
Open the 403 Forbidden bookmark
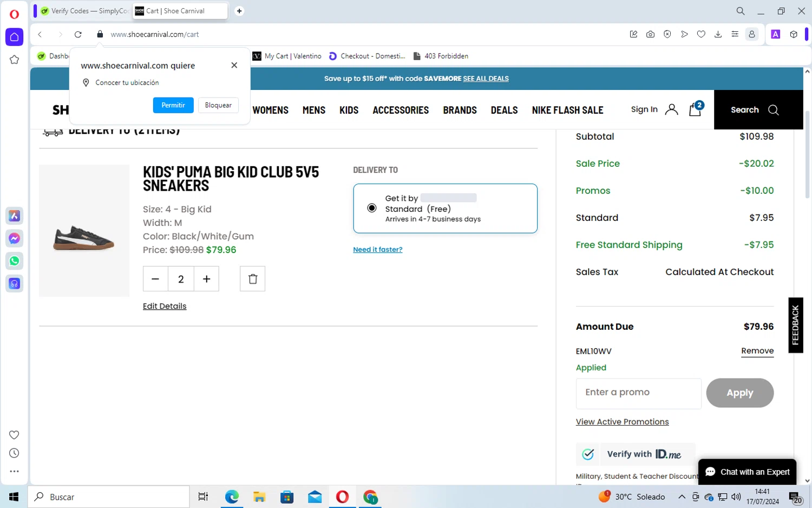click(441, 56)
